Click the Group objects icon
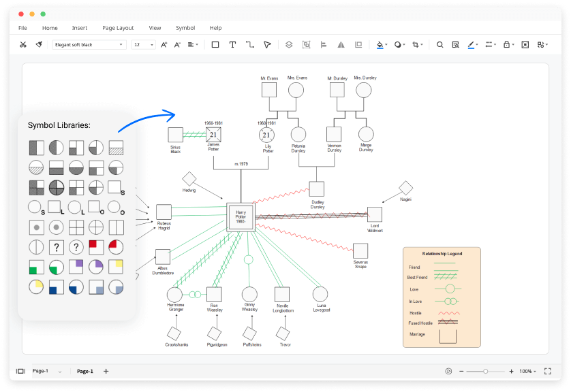 [306, 45]
